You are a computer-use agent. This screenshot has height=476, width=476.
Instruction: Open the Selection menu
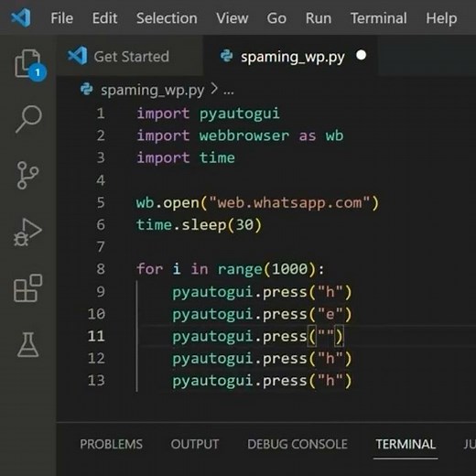[167, 18]
